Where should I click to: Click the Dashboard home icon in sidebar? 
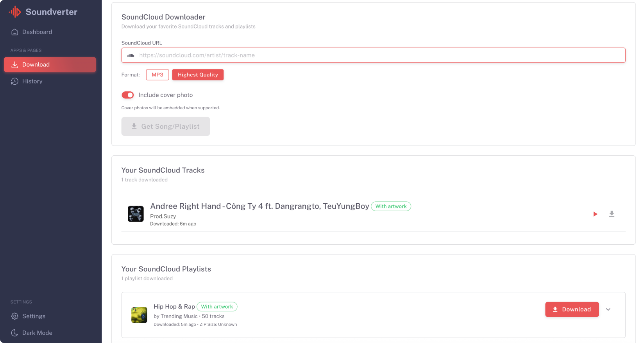tap(14, 32)
